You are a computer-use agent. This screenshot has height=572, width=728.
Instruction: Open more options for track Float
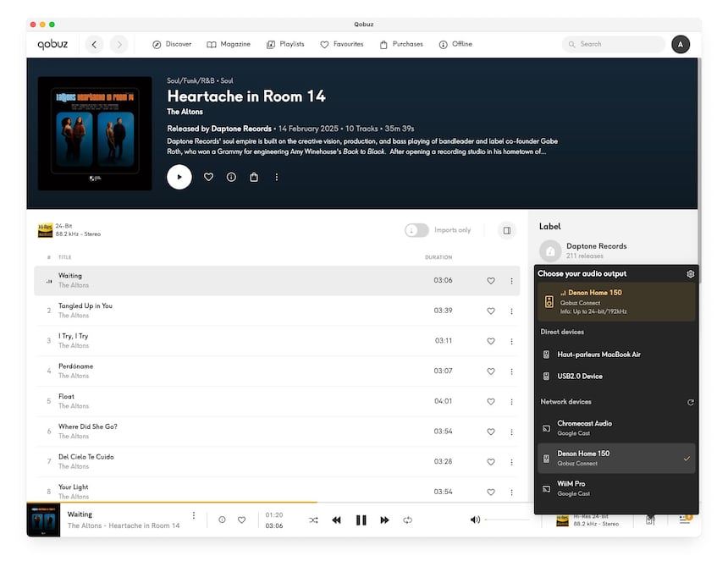(x=510, y=401)
